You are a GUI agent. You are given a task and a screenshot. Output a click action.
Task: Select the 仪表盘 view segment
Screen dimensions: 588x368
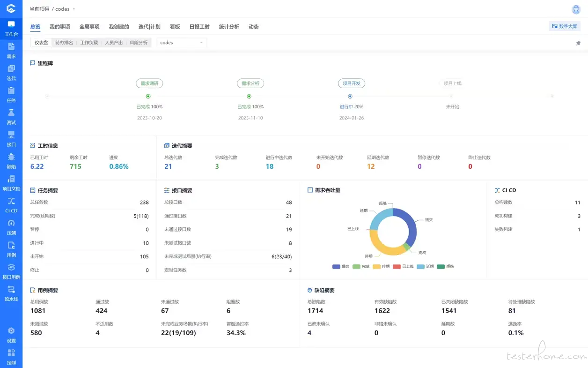click(x=41, y=43)
